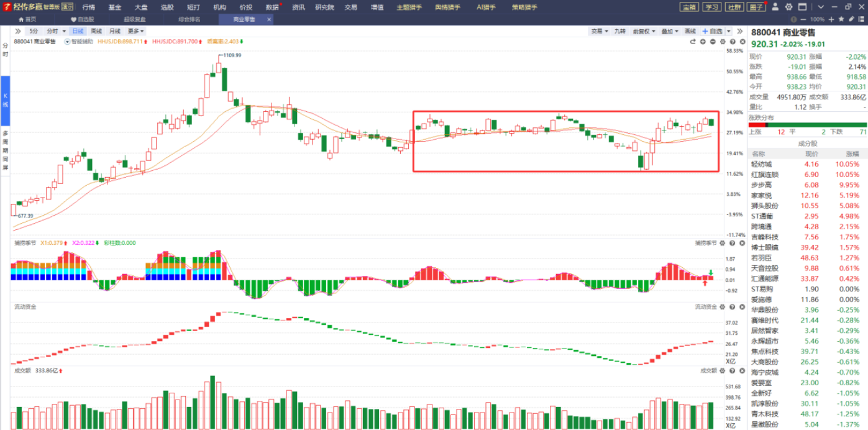
Task: Toggle the 九转 indicator
Action: tap(620, 31)
